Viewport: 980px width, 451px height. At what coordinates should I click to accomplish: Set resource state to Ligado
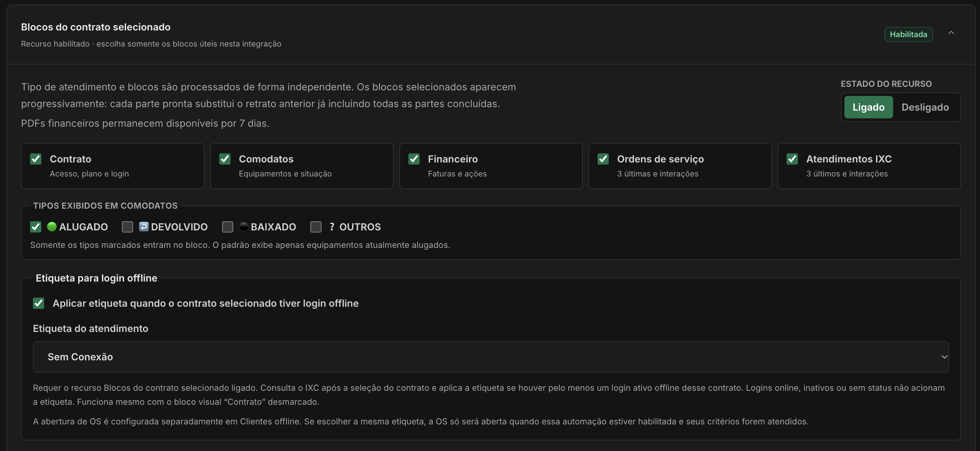pos(868,107)
